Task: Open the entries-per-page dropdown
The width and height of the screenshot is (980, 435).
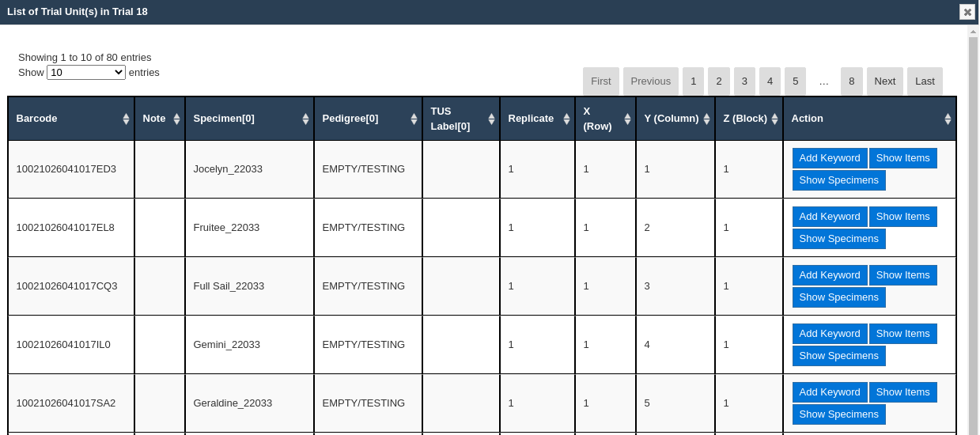Action: pyautogui.click(x=86, y=72)
